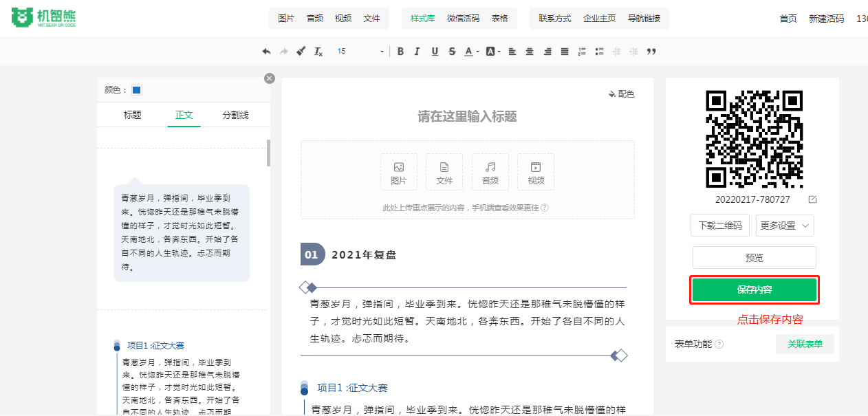Click the undo arrow icon

coord(267,52)
